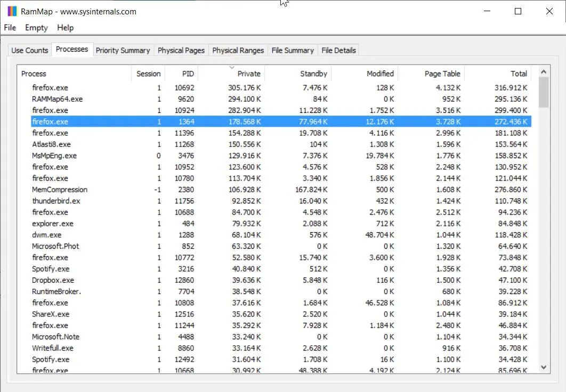Viewport: 566px width, 392px height.
Task: Click the 4.132 K page table value
Action: coord(448,88)
